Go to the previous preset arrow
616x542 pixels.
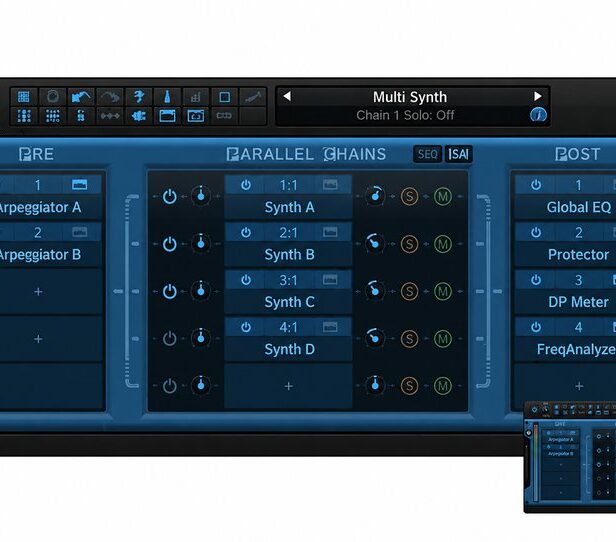(287, 96)
